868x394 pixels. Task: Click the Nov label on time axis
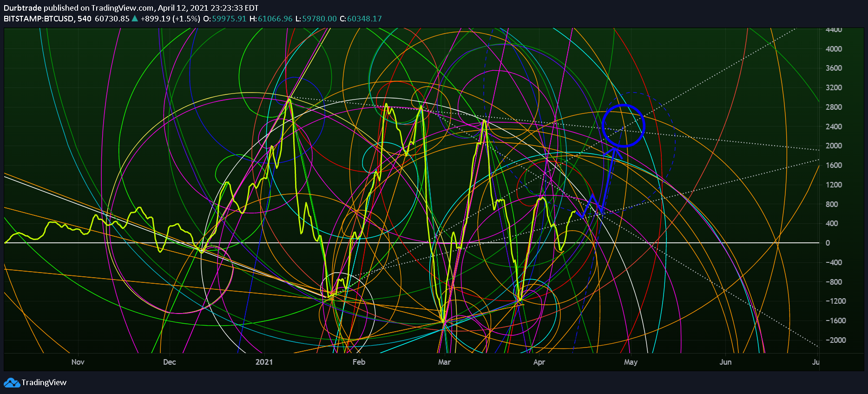pos(78,362)
